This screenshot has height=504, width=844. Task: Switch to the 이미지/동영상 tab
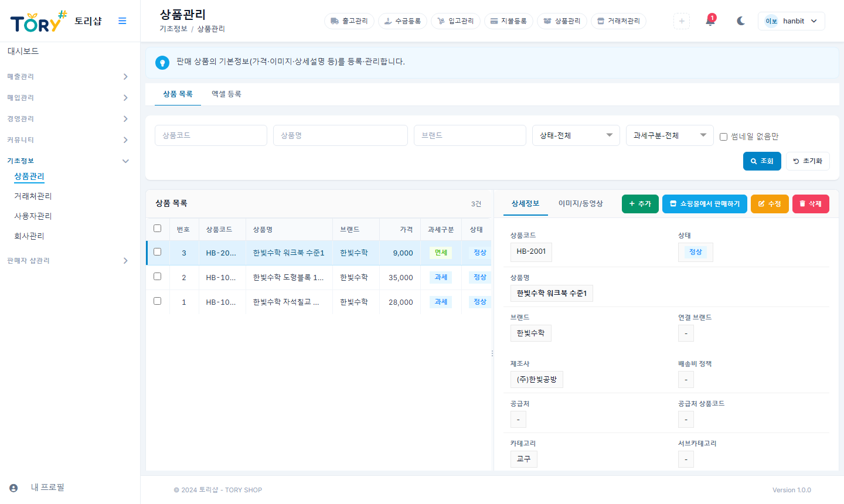tap(580, 203)
